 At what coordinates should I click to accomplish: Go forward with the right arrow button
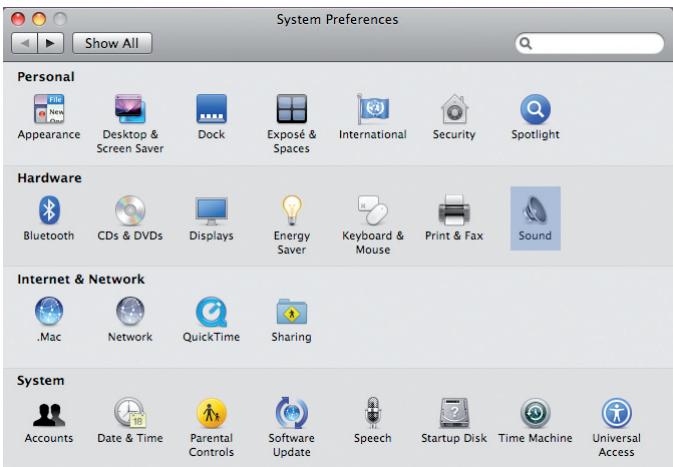[51, 43]
